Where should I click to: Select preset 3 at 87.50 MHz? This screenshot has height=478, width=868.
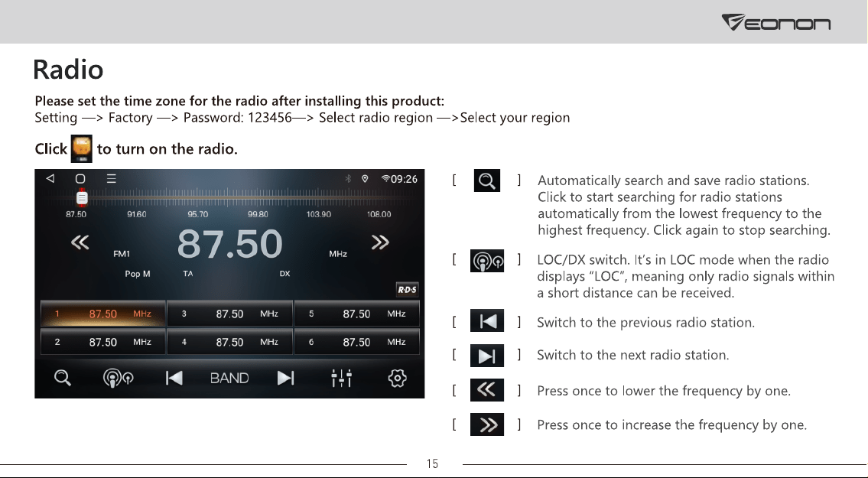click(229, 314)
